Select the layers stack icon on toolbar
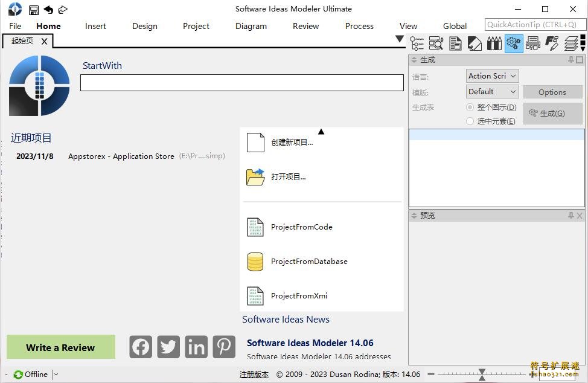This screenshot has height=383, width=588. tap(572, 43)
